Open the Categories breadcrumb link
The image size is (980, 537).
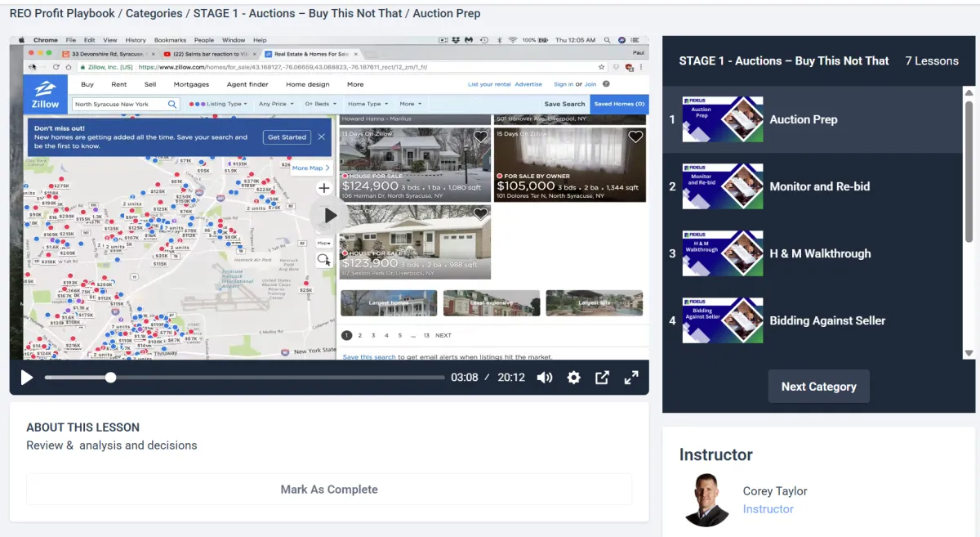click(x=154, y=13)
